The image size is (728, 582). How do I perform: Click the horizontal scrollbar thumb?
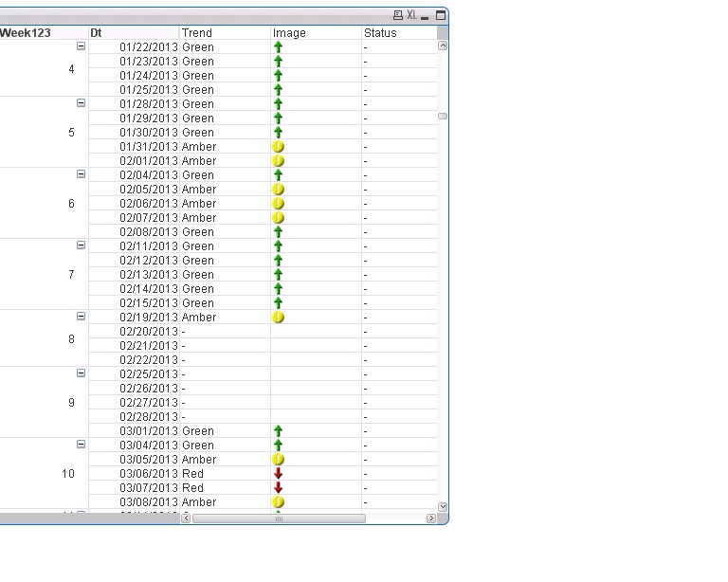[279, 518]
